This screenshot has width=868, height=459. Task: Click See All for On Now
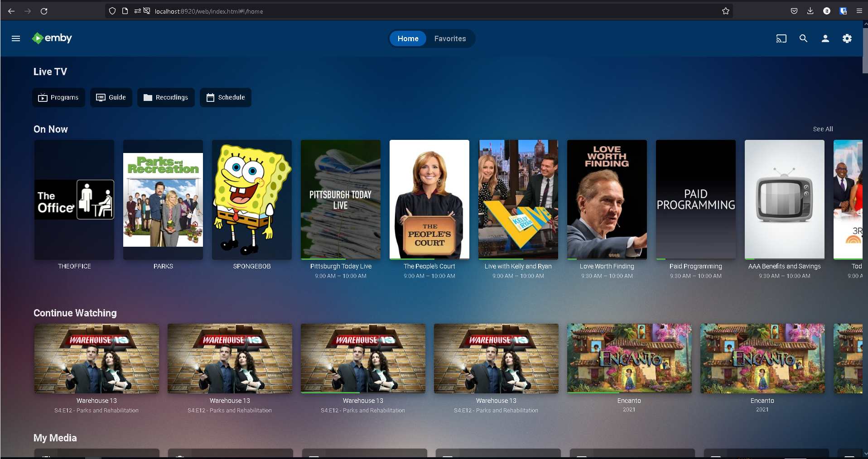click(x=823, y=129)
